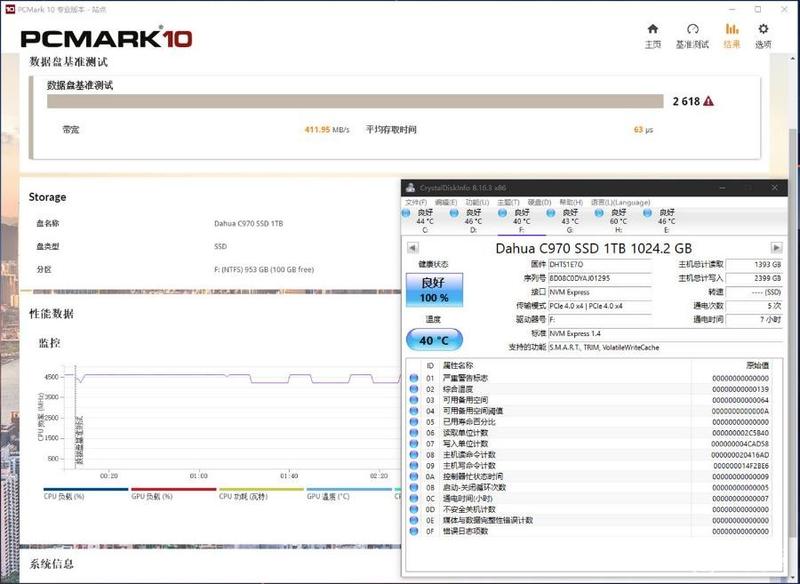Click the serial number field 序列号

coord(600,278)
